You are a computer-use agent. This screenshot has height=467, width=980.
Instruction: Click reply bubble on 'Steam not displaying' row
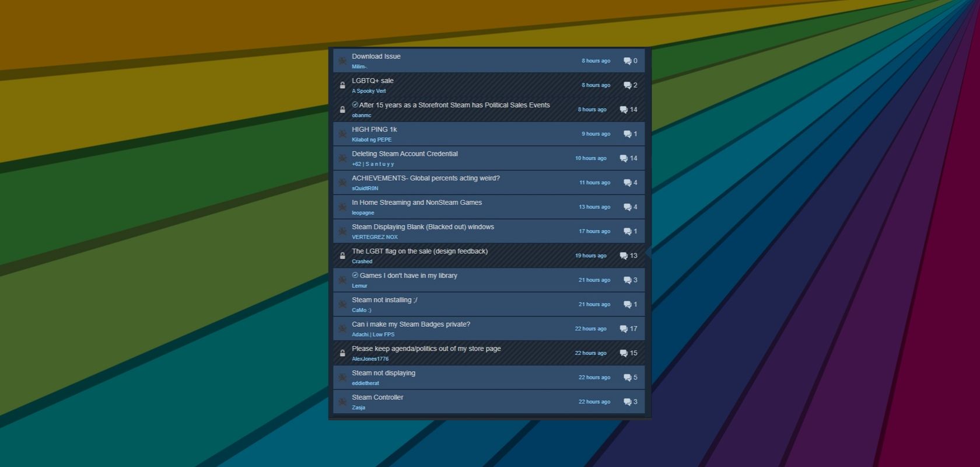(x=627, y=378)
